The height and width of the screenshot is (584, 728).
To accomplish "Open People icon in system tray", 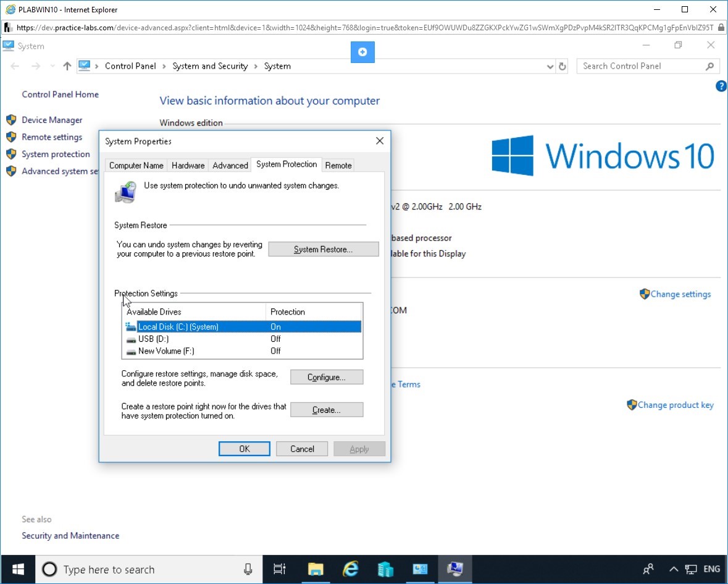I will pyautogui.click(x=648, y=569).
